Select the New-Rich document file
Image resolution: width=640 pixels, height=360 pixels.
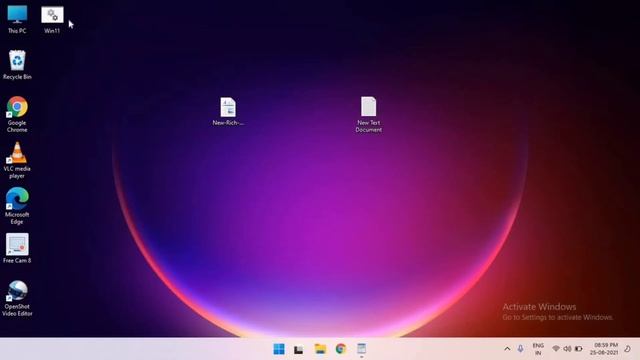pos(228,111)
